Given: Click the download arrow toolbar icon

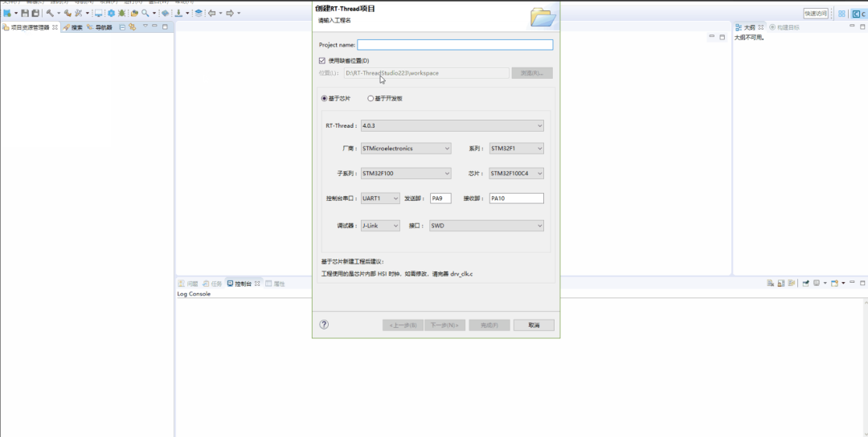Looking at the screenshot, I should [x=178, y=14].
